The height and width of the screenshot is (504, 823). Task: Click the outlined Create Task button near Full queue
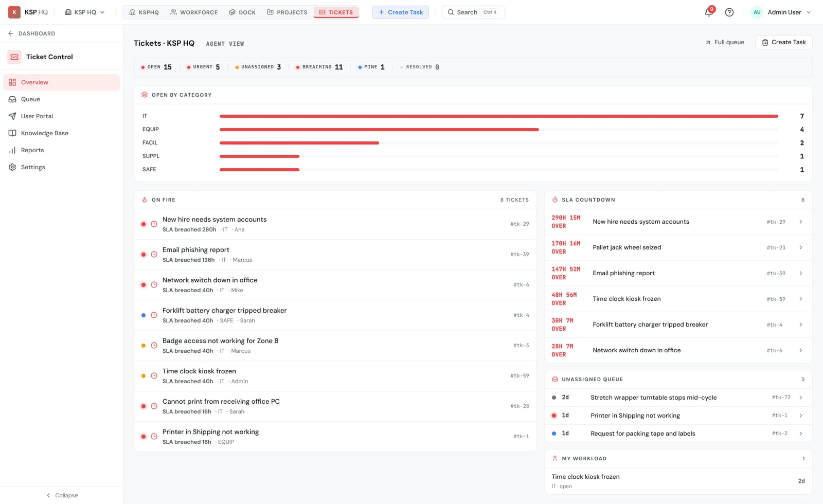click(x=784, y=42)
